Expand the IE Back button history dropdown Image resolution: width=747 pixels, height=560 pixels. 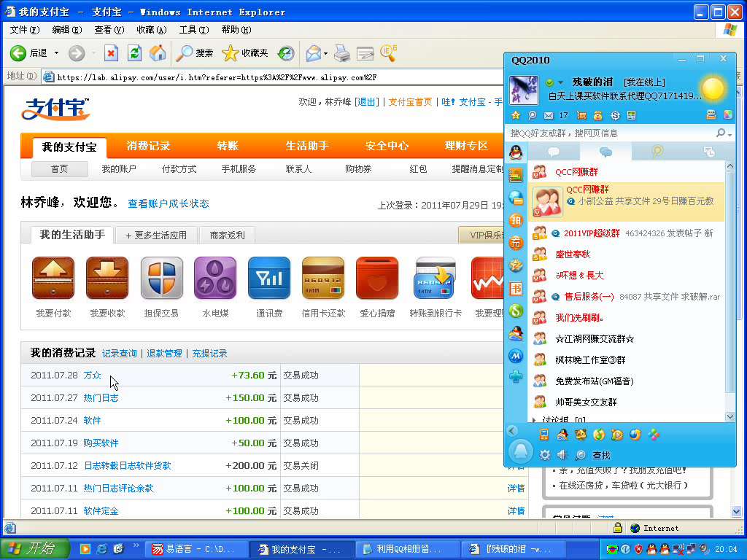(x=55, y=53)
